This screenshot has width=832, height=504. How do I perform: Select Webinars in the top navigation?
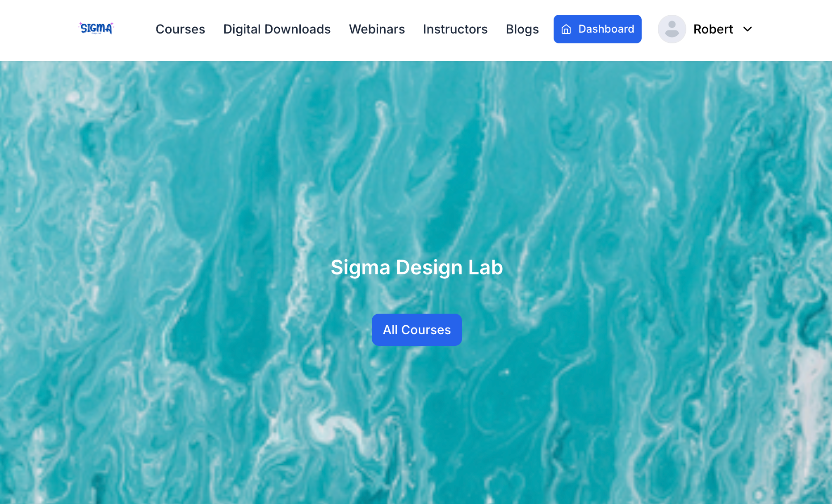click(x=377, y=29)
